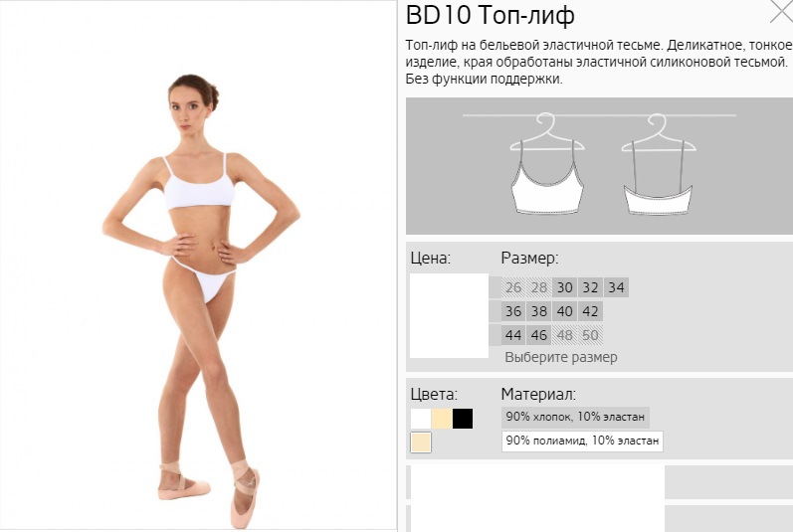Screen dimensions: 793x532
Task: Click the front view top sketch
Action: pyautogui.click(x=547, y=164)
